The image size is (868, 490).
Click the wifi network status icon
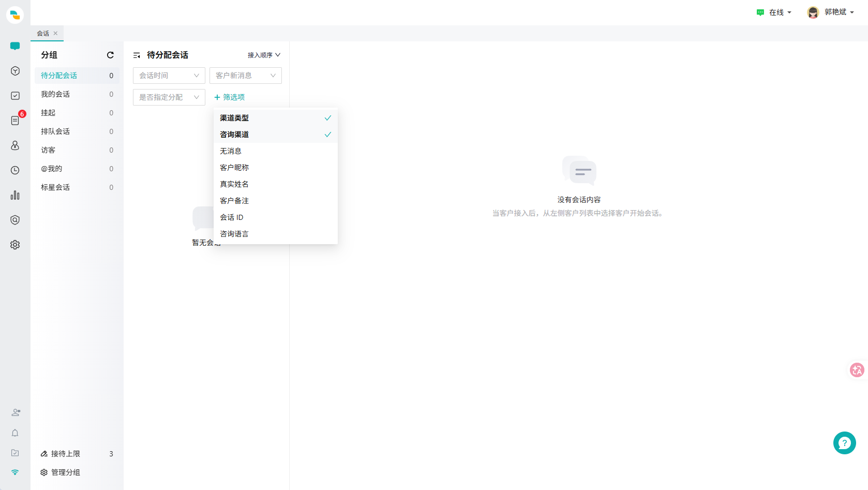point(15,472)
